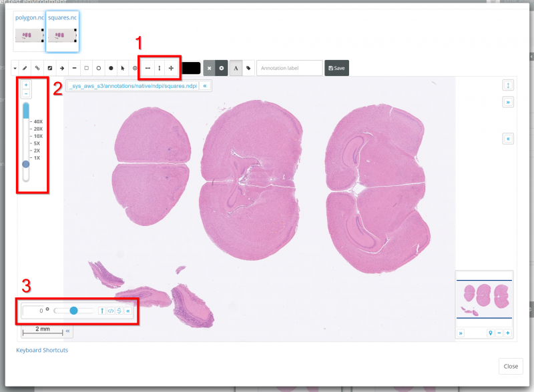Viewport: 534px width, 392px height.
Task: Select the pencil freehand drawing tool
Action: coord(25,68)
